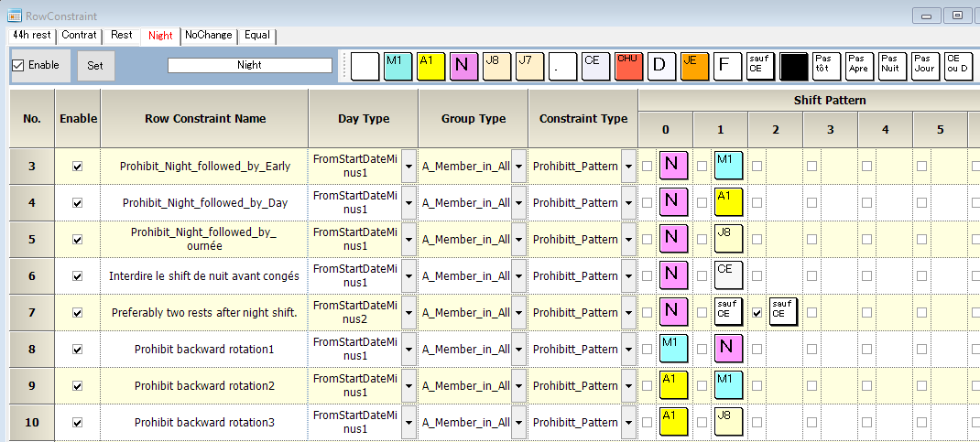Pick the F shift tile in toolbar

(x=727, y=66)
